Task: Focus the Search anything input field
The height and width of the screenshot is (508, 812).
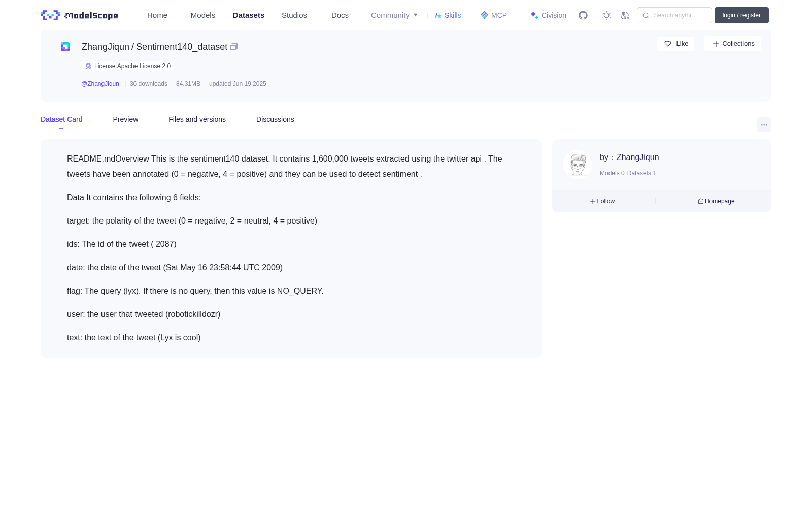Action: click(x=674, y=15)
